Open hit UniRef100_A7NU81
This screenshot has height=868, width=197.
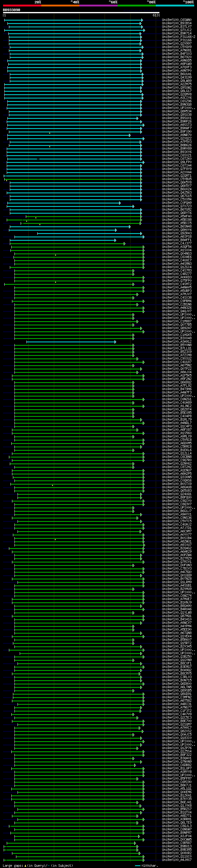click(177, 50)
